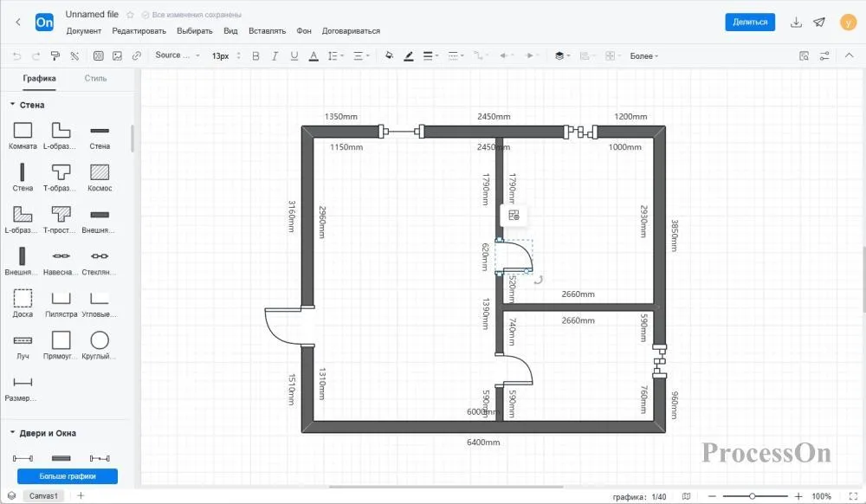Click the undo arrow in toolbar
Viewport: 866px width, 504px height.
[x=16, y=55]
